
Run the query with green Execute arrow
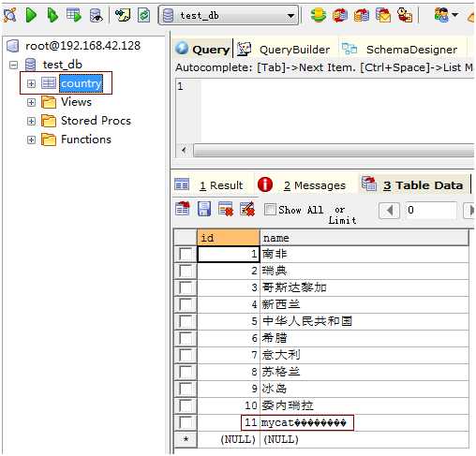31,15
